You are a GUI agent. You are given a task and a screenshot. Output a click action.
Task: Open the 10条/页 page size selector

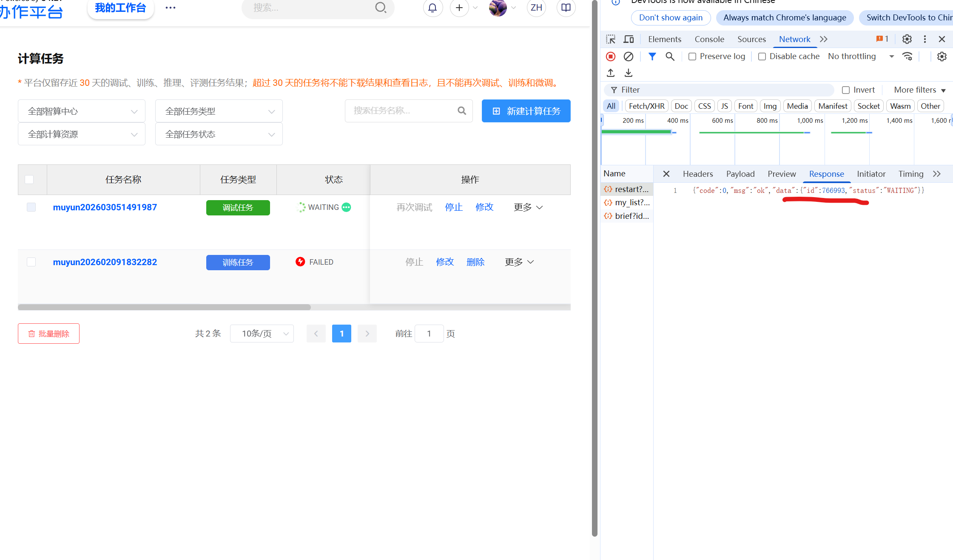pyautogui.click(x=262, y=334)
